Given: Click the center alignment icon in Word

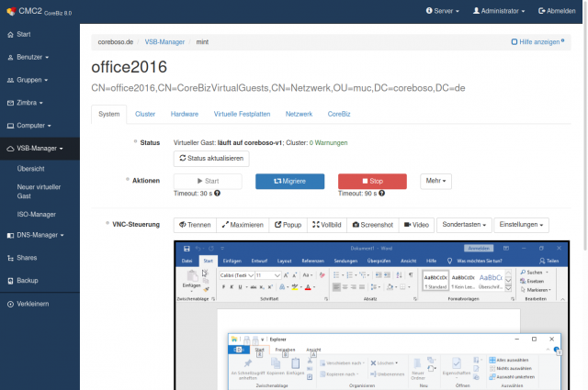Looking at the screenshot, I should (x=345, y=287).
